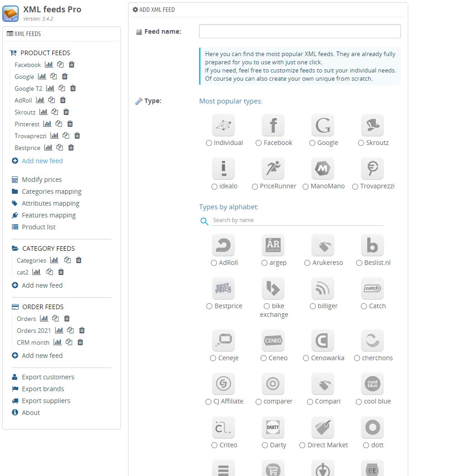Viewport: 457px width, 476px height.
Task: Click the Search by name field
Action: click(x=298, y=220)
